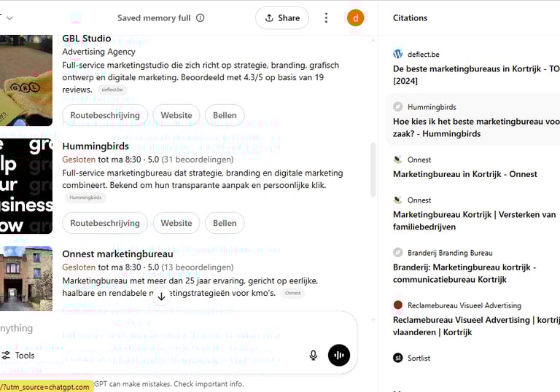The image size is (560, 392).
Task: Open the user profile avatar
Action: tap(355, 18)
